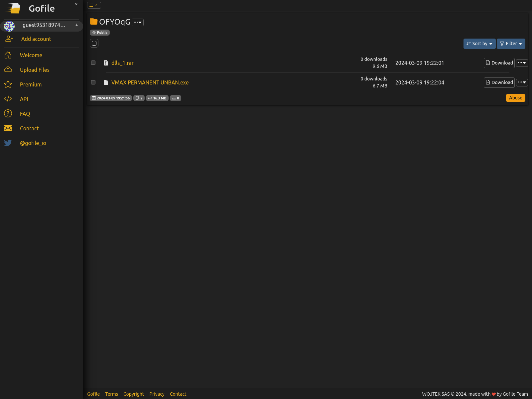Open options dropdown for dlls_1.rar
This screenshot has height=399, width=532.
coord(522,63)
